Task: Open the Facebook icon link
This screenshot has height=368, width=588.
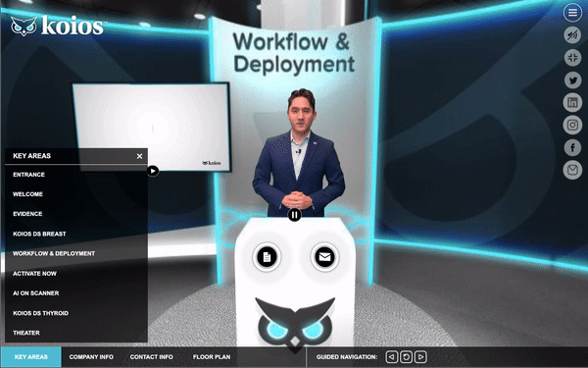Action: [x=572, y=147]
